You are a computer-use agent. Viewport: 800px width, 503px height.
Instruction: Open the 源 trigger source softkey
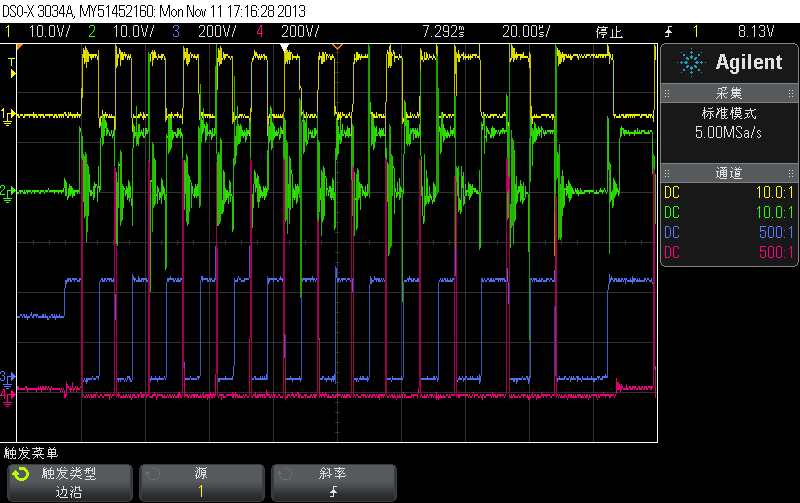[x=201, y=483]
